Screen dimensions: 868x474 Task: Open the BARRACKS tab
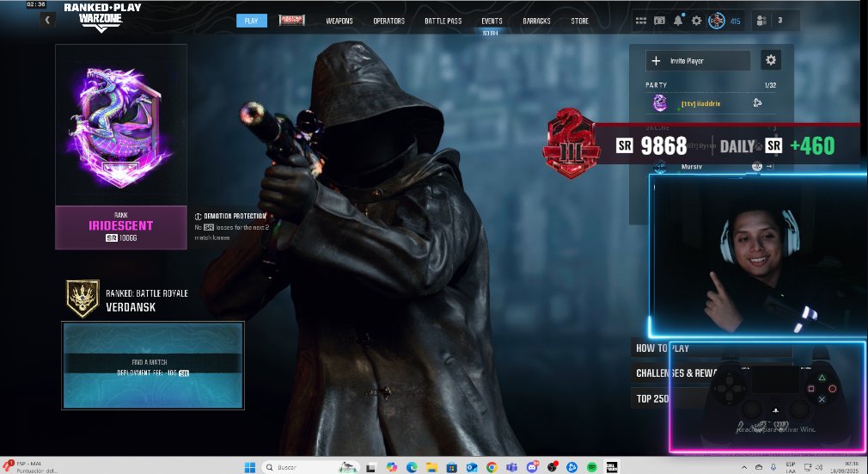pyautogui.click(x=536, y=21)
